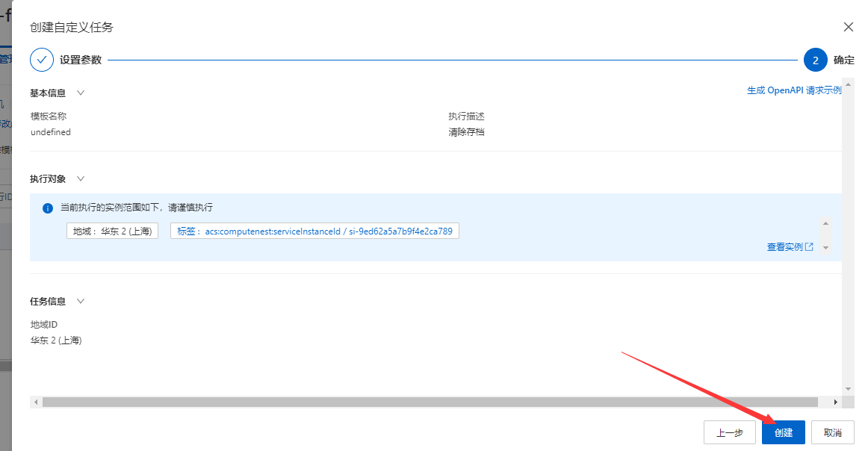Click the 执行描述 label
Viewport: 868px width, 451px height.
point(466,116)
